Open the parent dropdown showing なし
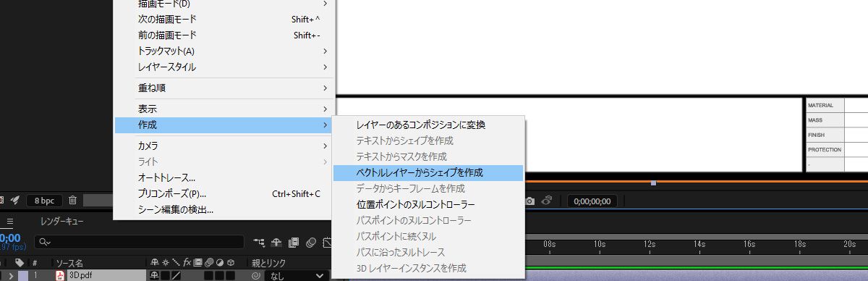The width and height of the screenshot is (868, 281). pyautogui.click(x=297, y=276)
